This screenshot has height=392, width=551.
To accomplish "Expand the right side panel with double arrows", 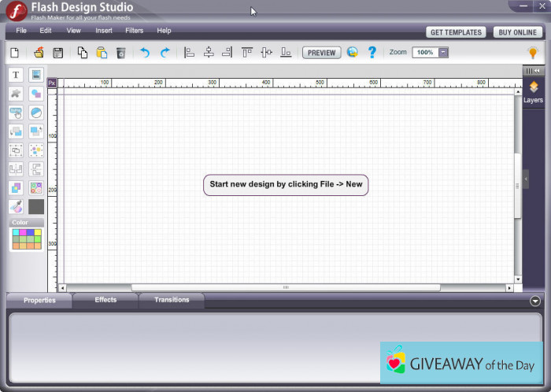I will [538, 71].
